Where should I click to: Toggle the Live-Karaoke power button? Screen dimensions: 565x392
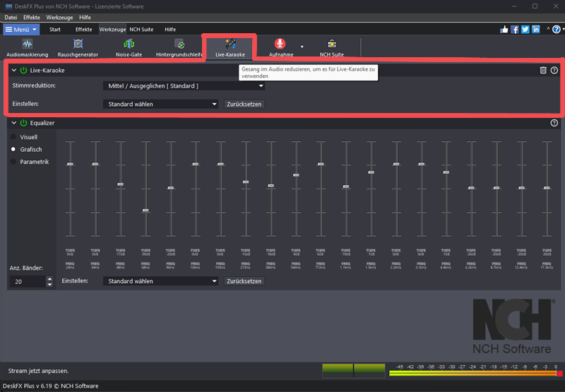click(x=23, y=70)
